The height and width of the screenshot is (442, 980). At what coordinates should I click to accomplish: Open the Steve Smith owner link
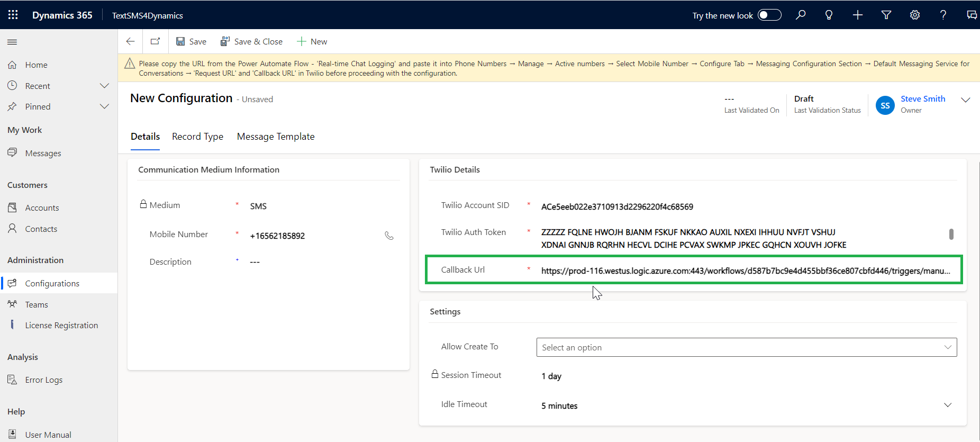922,98
